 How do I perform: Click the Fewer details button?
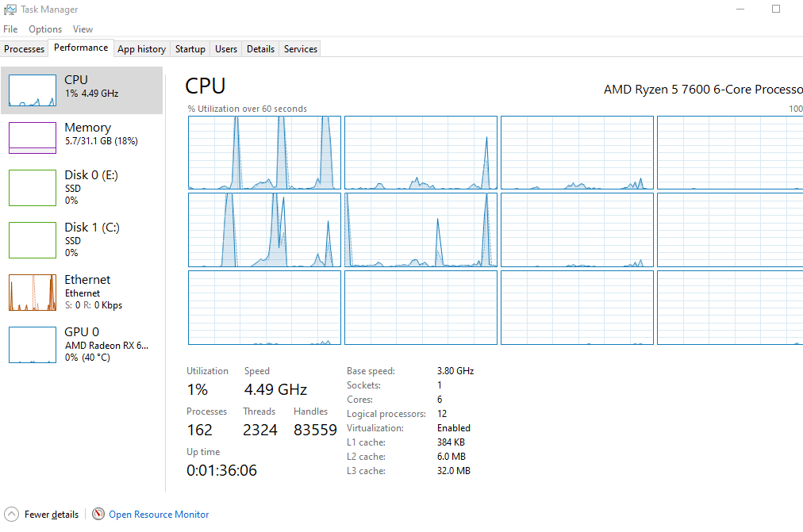pos(41,514)
